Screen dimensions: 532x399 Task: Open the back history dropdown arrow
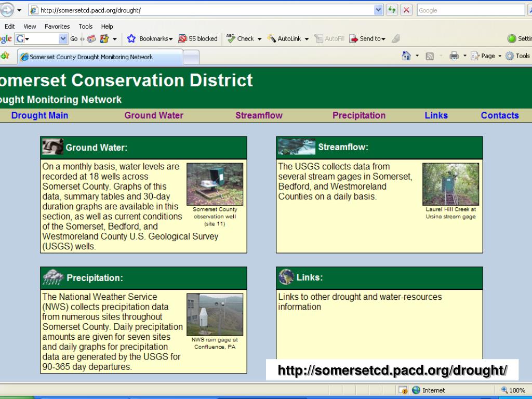[x=19, y=10]
